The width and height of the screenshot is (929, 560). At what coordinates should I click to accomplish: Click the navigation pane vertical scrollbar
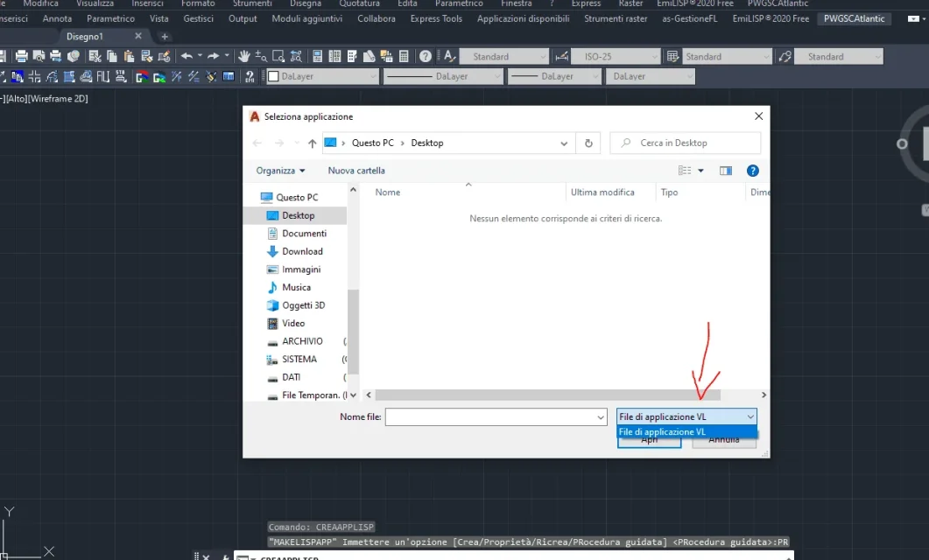click(353, 332)
